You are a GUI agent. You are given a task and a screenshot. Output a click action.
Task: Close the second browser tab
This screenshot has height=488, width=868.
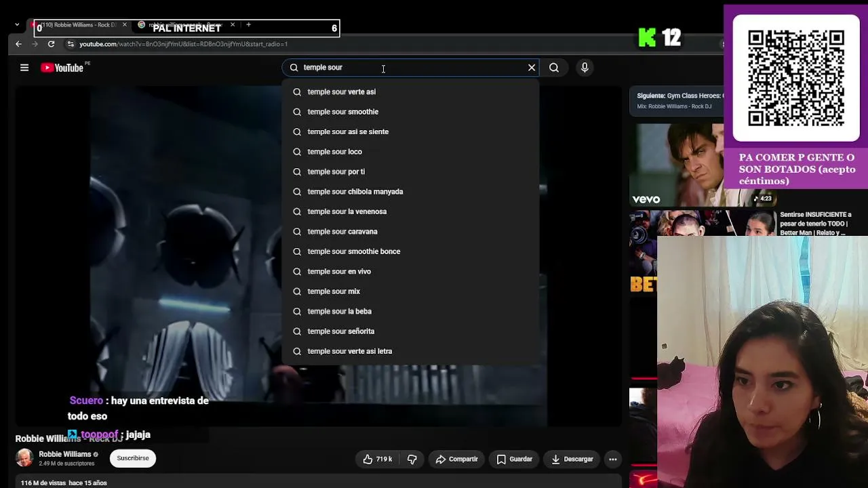[x=233, y=25]
